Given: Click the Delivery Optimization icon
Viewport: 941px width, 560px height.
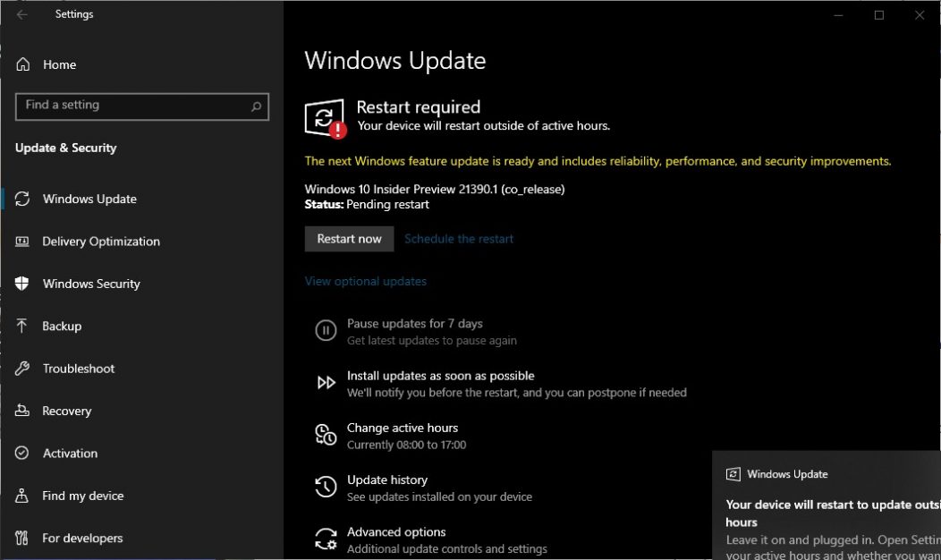Looking at the screenshot, I should tap(21, 242).
